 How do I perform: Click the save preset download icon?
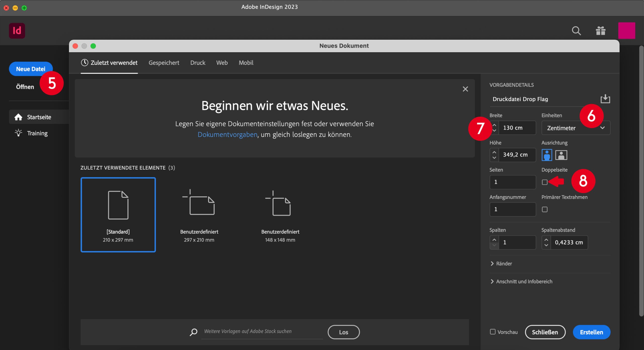pos(605,99)
